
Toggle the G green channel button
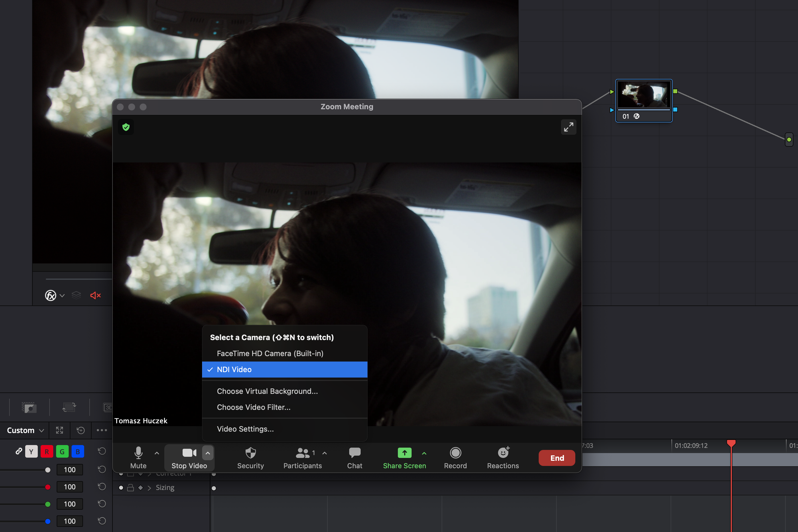tap(62, 451)
